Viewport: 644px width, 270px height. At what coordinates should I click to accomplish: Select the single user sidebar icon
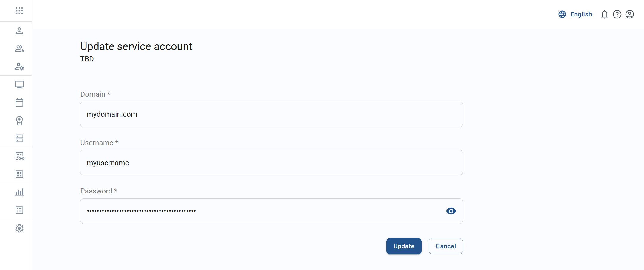pos(20,31)
